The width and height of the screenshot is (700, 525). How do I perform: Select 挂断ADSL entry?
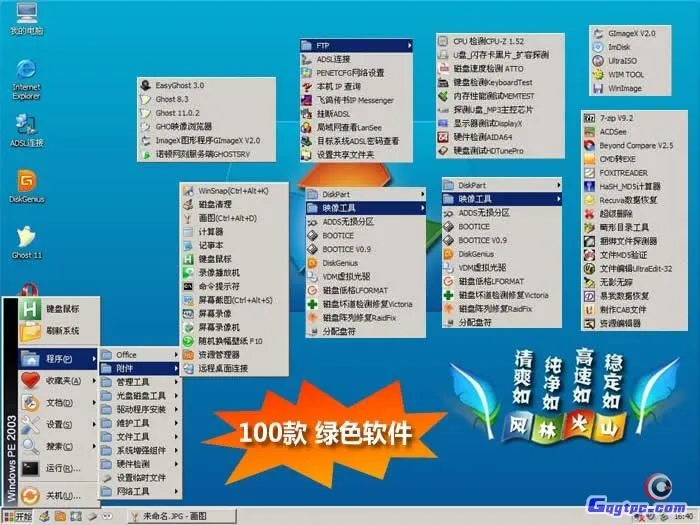click(x=356, y=114)
